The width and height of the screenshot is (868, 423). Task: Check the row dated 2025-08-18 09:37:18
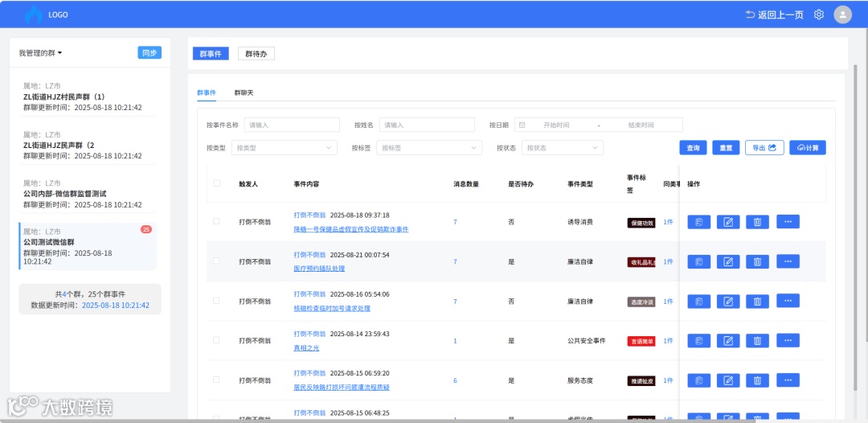click(x=216, y=221)
